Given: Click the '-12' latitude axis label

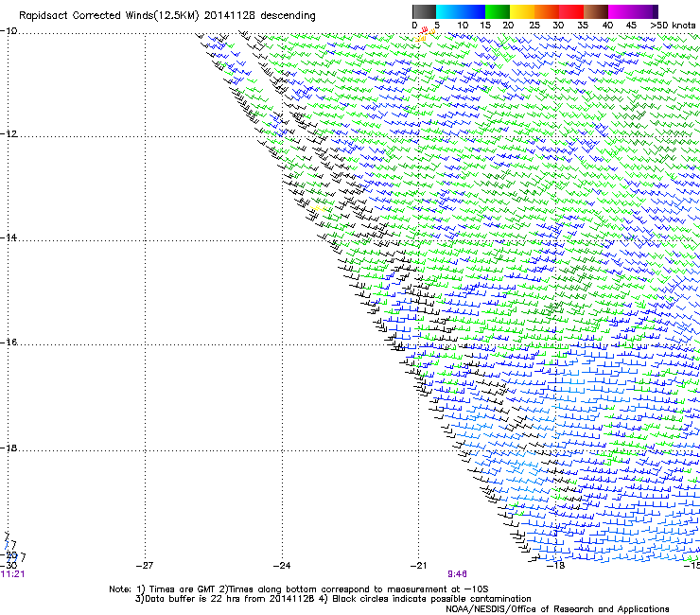Looking at the screenshot, I should tap(9, 134).
